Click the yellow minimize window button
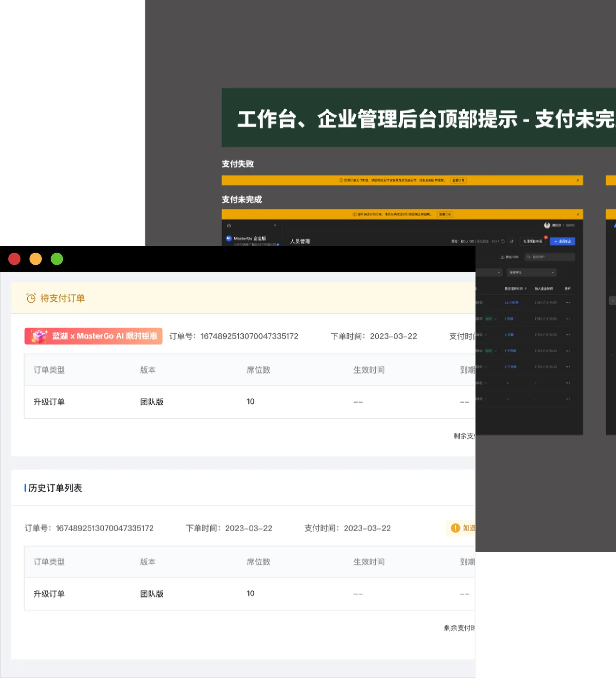Screen dimensions: 616x678 [35, 259]
